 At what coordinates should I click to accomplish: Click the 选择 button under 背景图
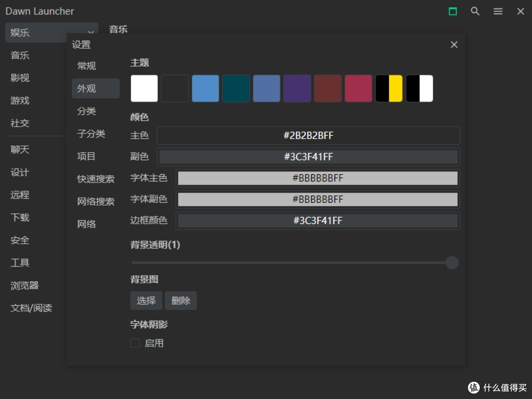(146, 300)
